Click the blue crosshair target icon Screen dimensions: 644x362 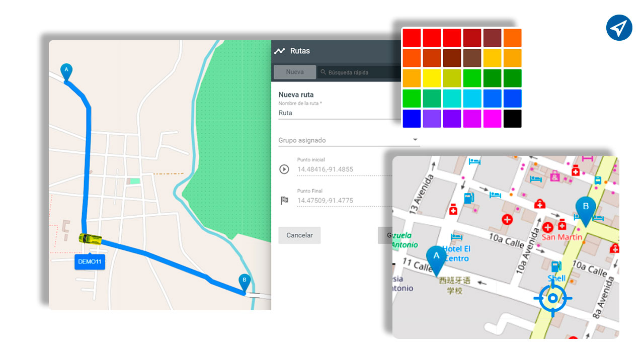pos(552,299)
